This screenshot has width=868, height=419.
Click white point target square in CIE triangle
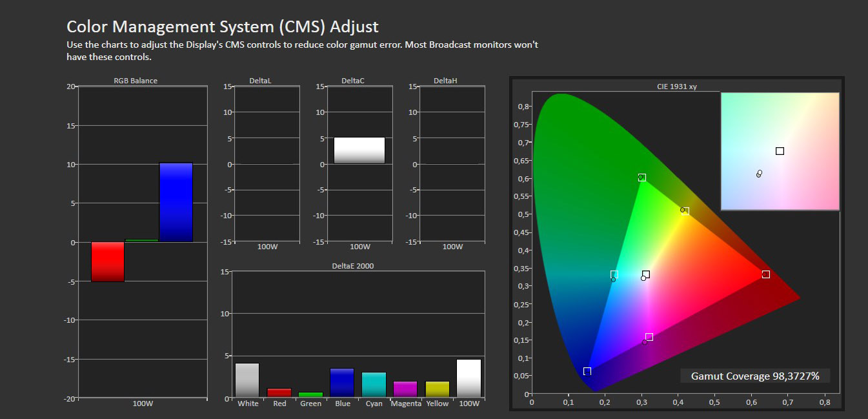[646, 274]
